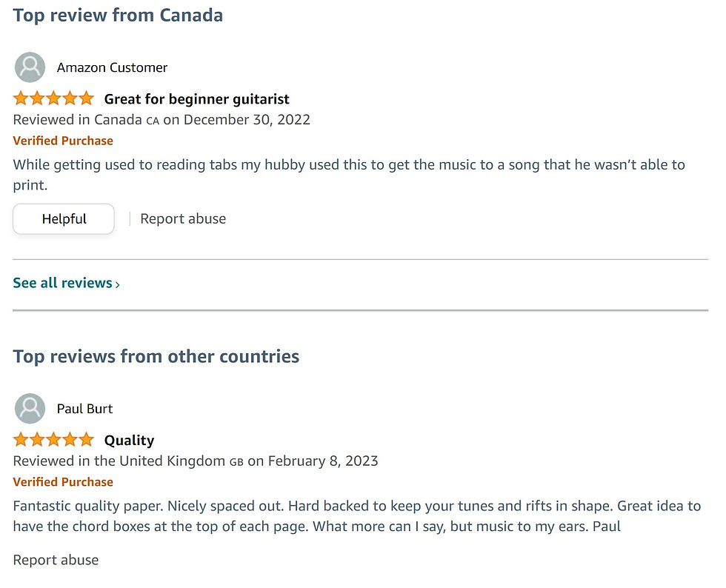Open the Amazon Customer profile name
This screenshot has width=726, height=588.
click(x=112, y=67)
